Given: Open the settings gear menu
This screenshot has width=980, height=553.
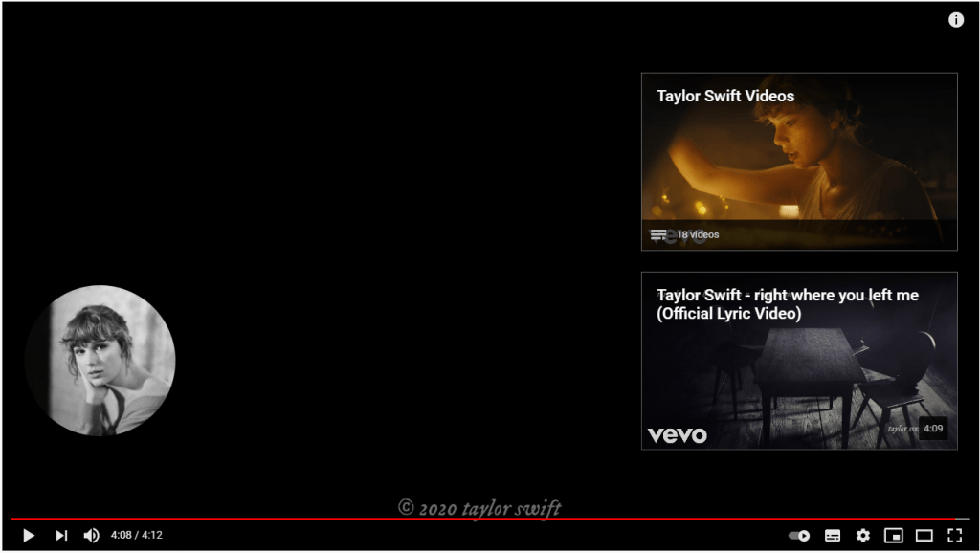Looking at the screenshot, I should pos(863,536).
